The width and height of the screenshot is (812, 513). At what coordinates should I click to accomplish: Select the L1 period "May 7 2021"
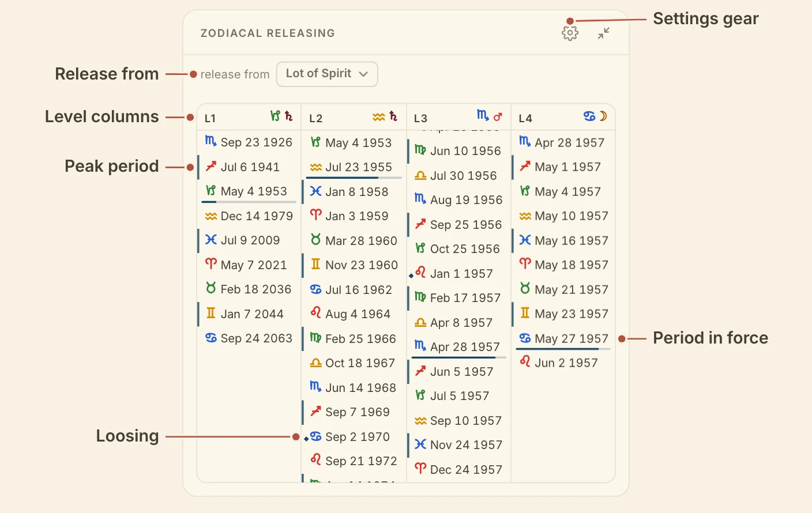(249, 265)
